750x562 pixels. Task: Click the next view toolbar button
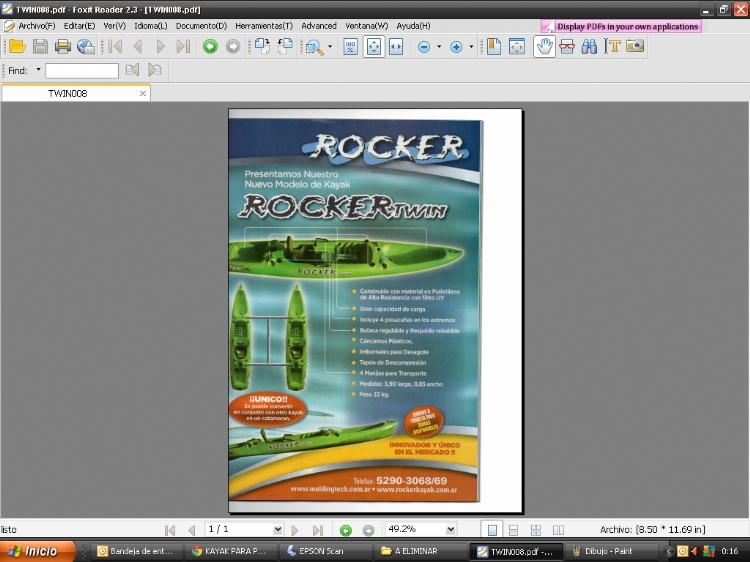point(233,46)
